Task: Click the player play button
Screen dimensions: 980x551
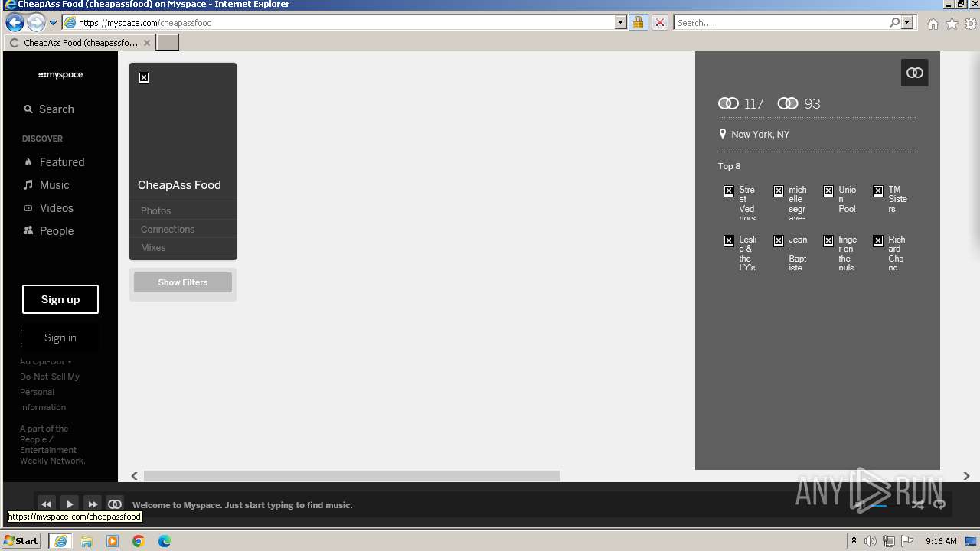Action: (70, 504)
